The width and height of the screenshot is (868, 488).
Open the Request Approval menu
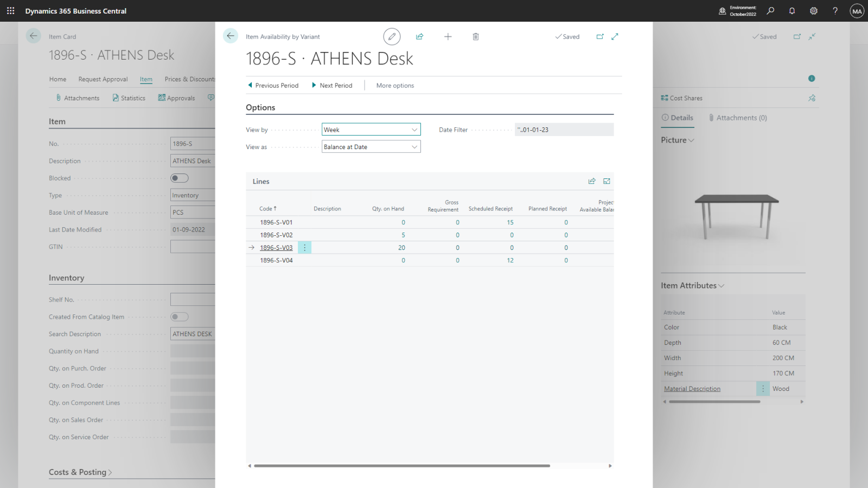(103, 79)
